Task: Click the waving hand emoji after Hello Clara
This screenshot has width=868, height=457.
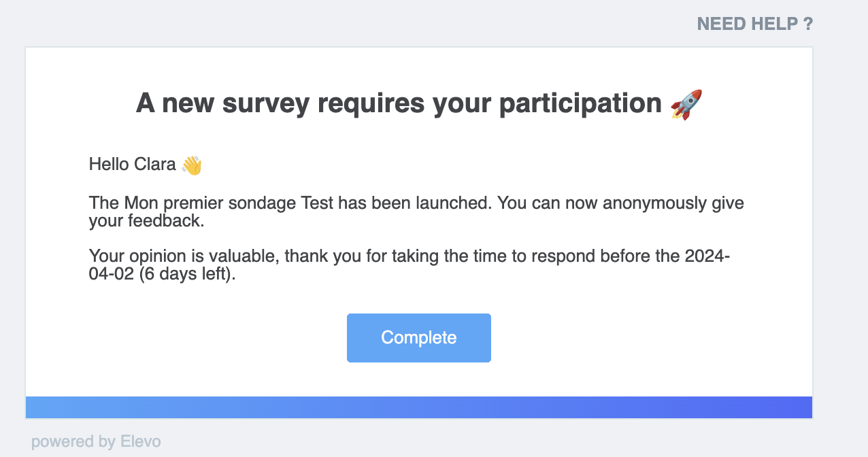Action: (192, 165)
